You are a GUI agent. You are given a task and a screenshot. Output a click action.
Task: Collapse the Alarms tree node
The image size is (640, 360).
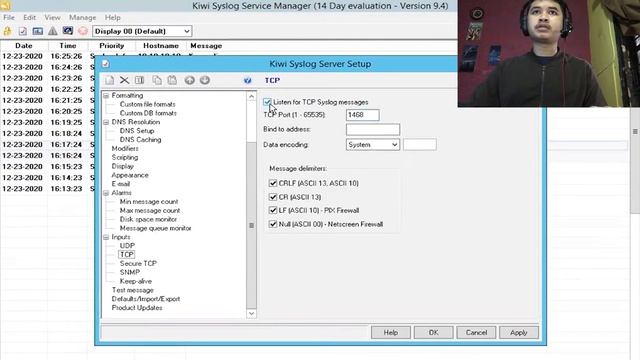[106, 193]
